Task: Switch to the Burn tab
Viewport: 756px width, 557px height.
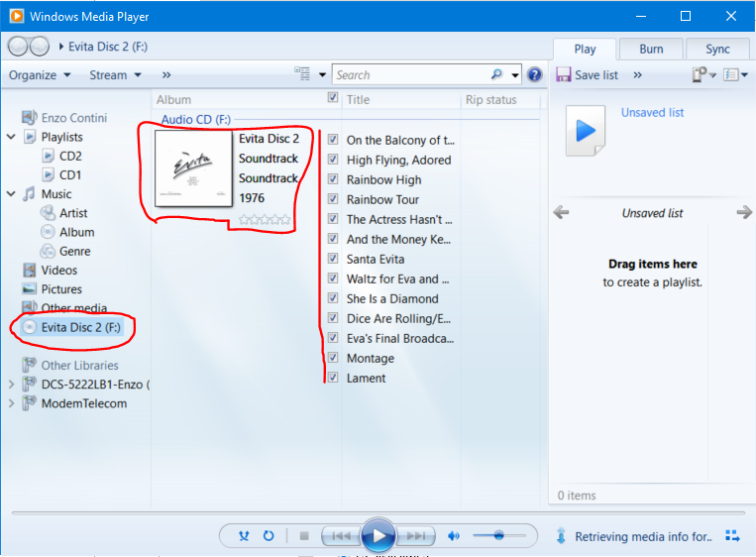Action: (651, 49)
